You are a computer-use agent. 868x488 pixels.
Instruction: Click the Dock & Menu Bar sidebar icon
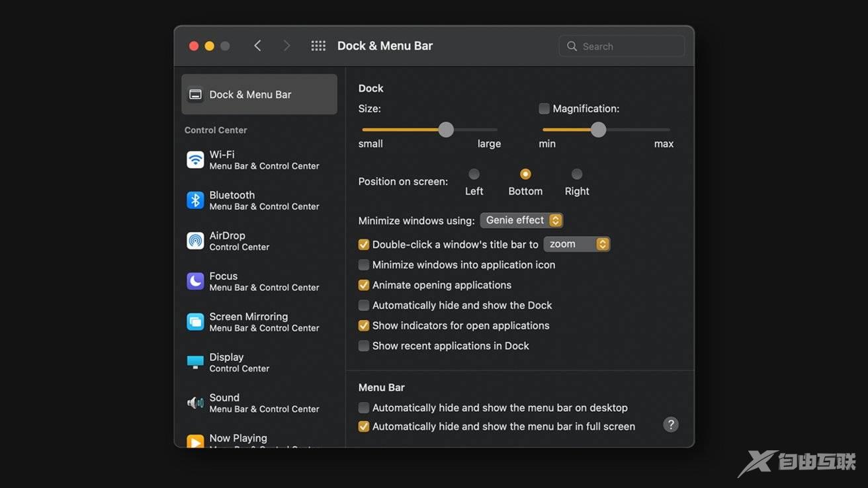[x=195, y=95]
